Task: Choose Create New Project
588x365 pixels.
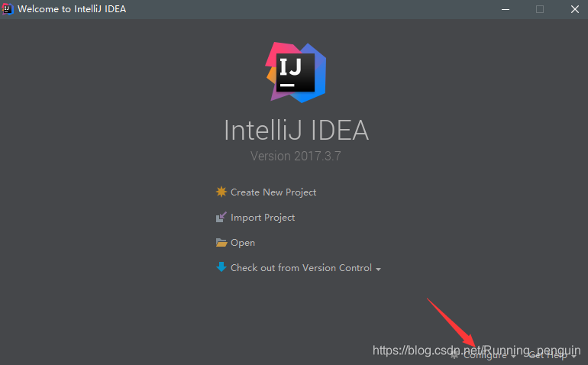Action: click(x=273, y=192)
